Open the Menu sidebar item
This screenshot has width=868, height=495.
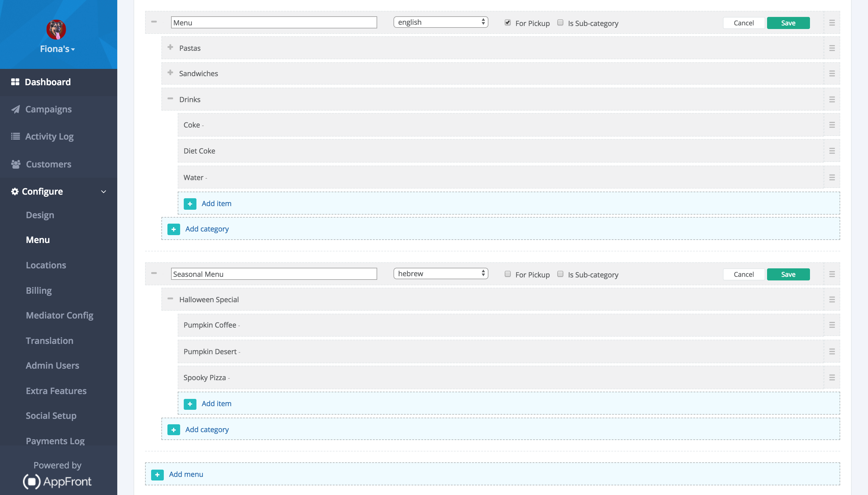(x=38, y=240)
